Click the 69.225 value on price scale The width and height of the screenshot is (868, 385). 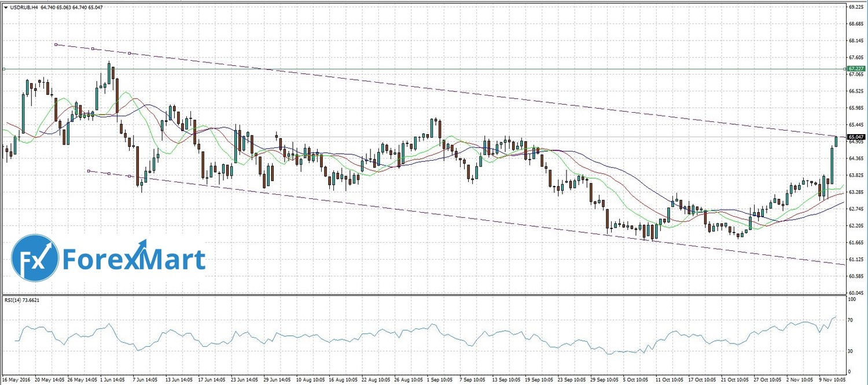click(855, 7)
